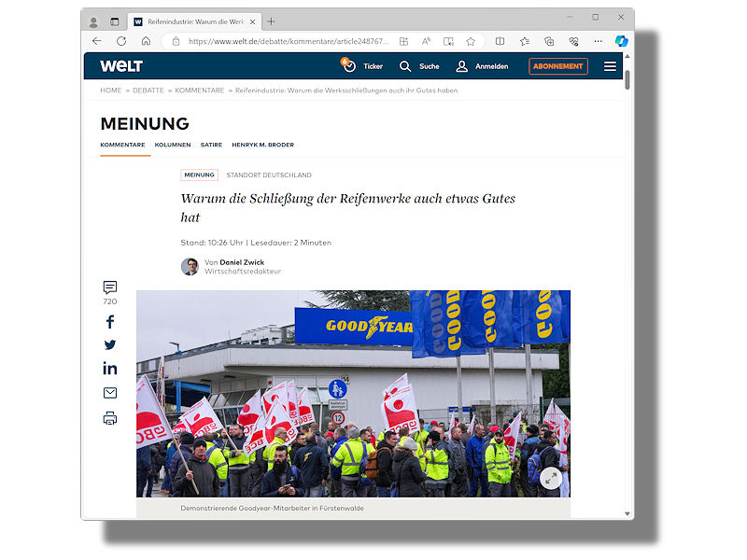Click the vertical scrollbar thumb
Screen dimensions: 747x560
(627, 79)
